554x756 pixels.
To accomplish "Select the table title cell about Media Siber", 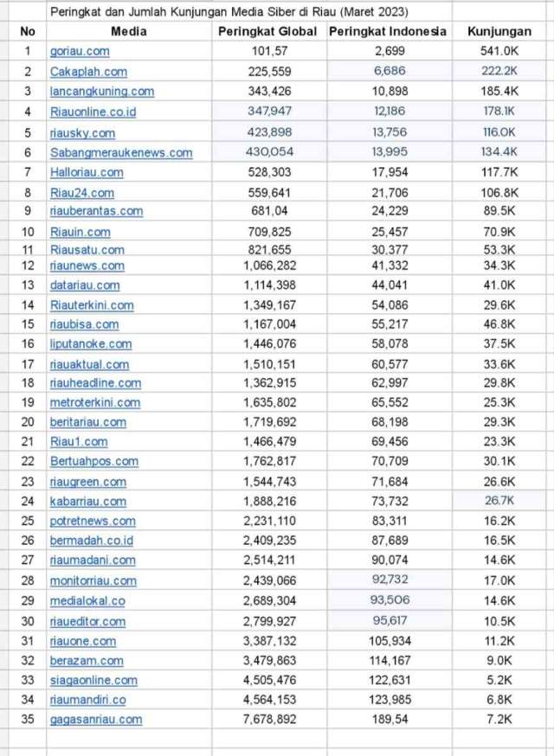I will (x=229, y=12).
